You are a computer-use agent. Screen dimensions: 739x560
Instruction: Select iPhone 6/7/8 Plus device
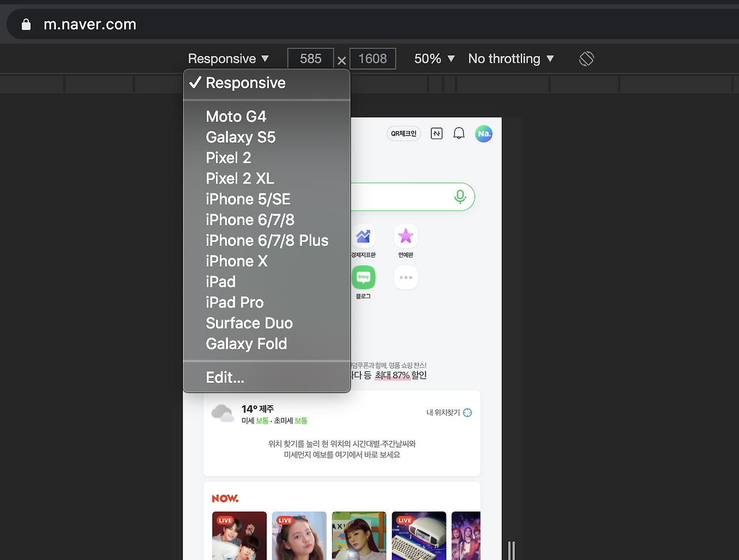[x=267, y=241]
